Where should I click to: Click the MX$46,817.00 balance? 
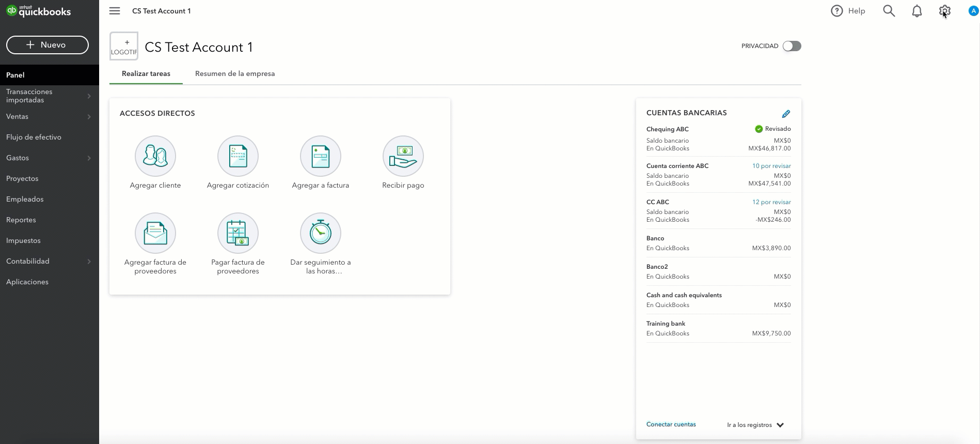click(x=769, y=148)
